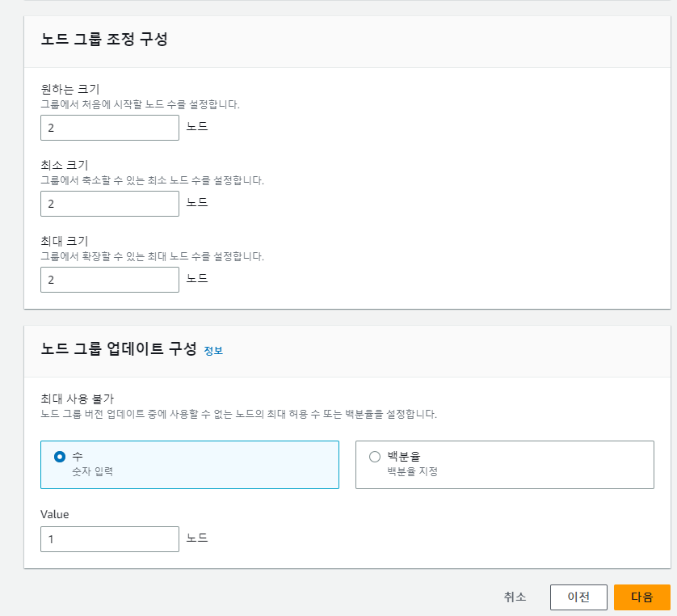Click the 원하는 크기 node count input
Screen dimensions: 677x616
(x=109, y=128)
